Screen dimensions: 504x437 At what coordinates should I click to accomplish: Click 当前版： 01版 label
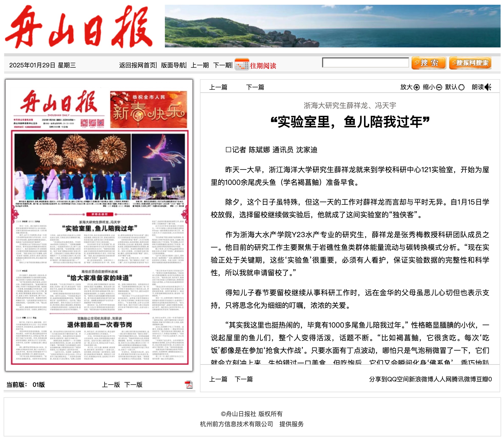(x=26, y=385)
